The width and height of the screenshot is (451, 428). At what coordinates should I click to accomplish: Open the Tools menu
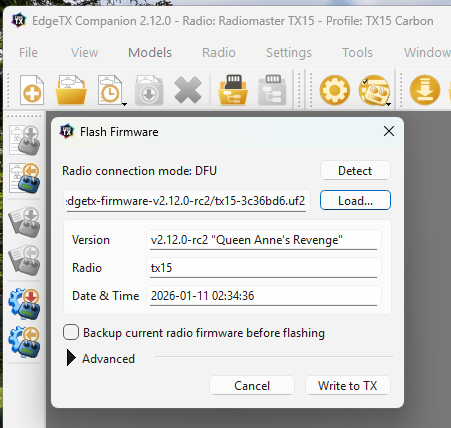tap(357, 53)
